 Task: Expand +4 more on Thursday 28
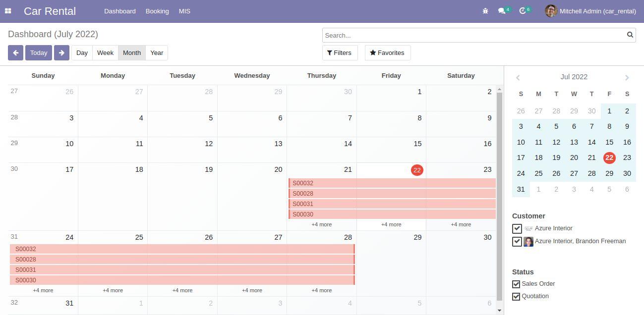[x=322, y=290]
